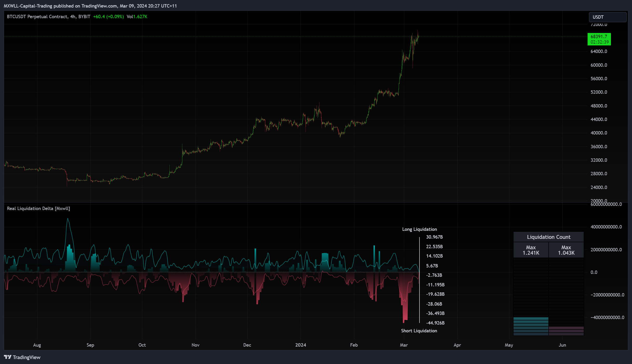
Task: Click the teal long liquidation count bars
Action: point(531,326)
